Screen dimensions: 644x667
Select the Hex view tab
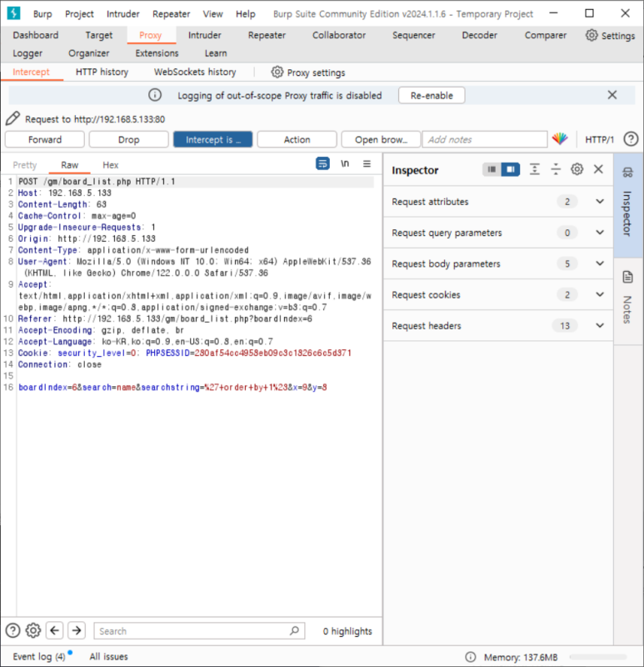(111, 165)
